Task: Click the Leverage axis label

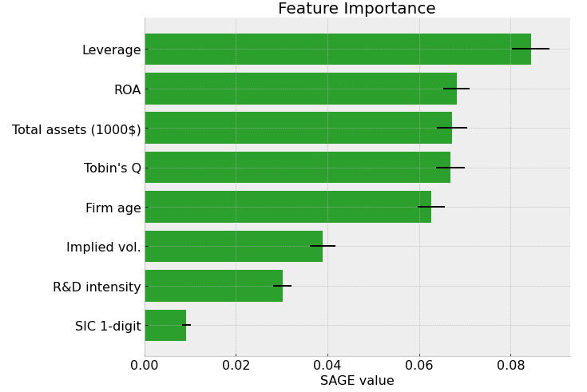Action: coord(112,49)
